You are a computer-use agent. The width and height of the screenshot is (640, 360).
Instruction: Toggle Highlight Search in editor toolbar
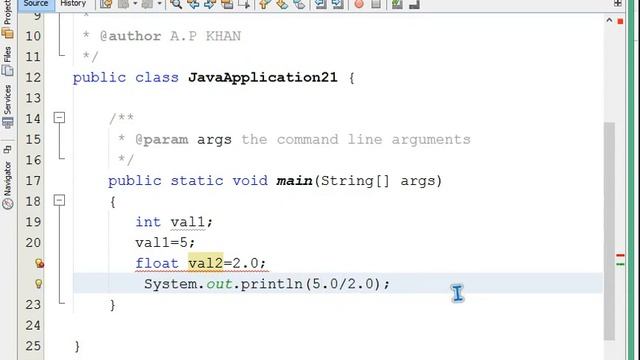[227, 4]
